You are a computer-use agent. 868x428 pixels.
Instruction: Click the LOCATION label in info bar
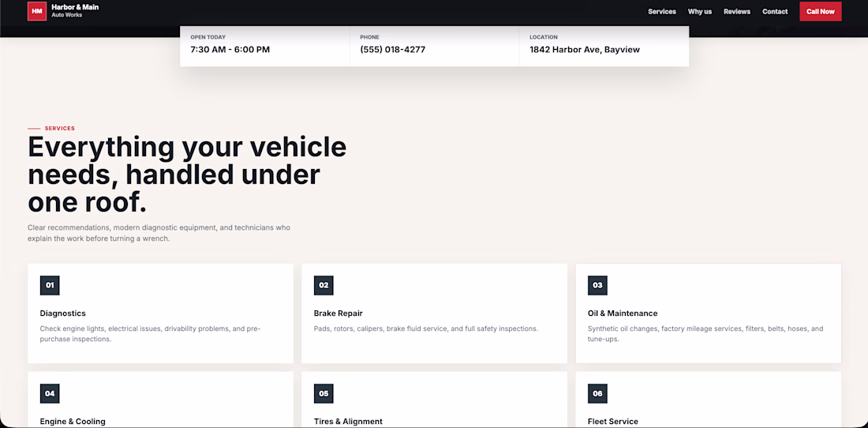tap(544, 37)
